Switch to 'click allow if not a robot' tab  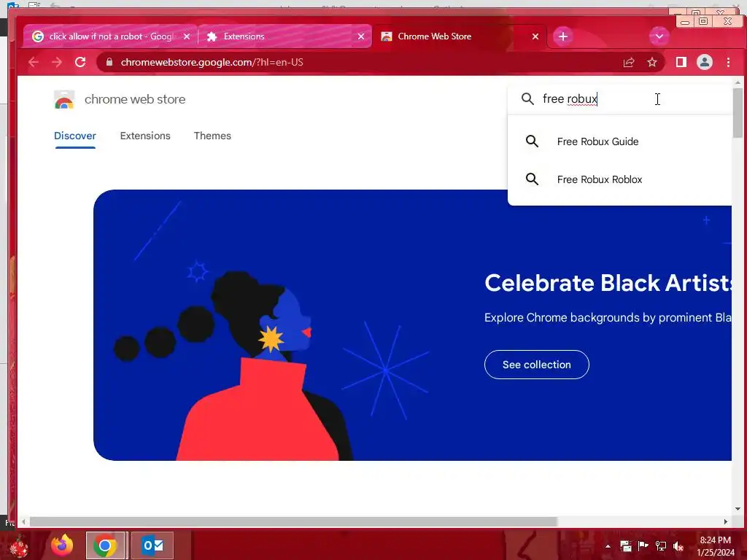[110, 36]
